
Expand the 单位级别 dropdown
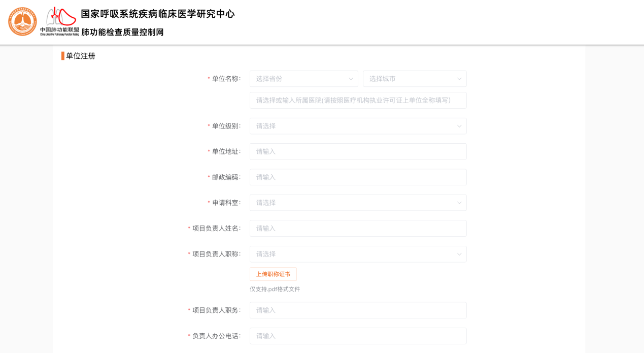click(x=358, y=126)
